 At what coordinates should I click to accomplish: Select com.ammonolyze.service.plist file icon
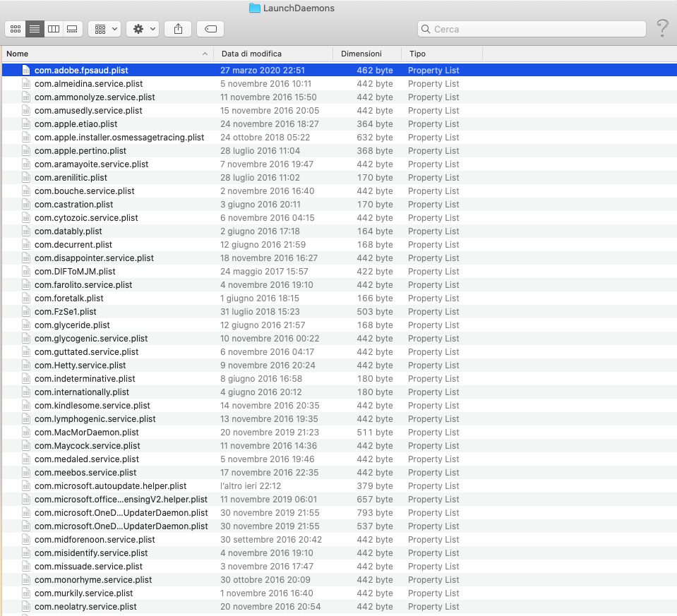[x=26, y=97]
